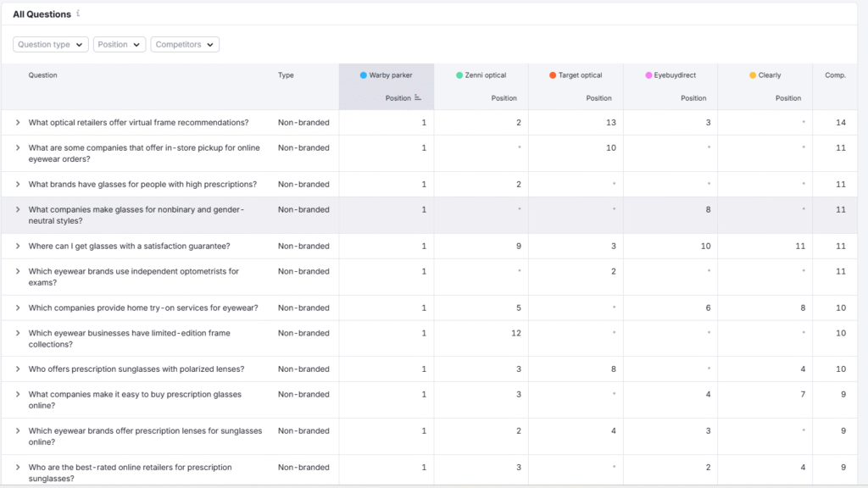
Task: Expand the virtual frame recommendations question row
Action: 18,123
